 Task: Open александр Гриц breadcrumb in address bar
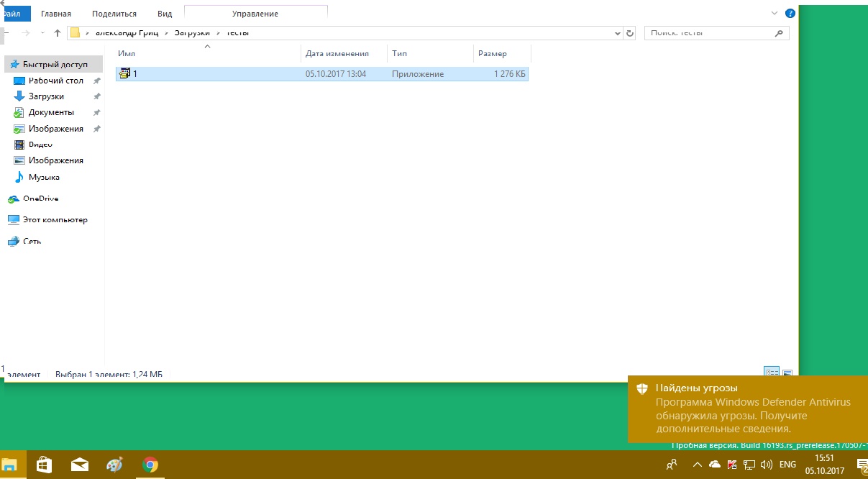coord(128,33)
